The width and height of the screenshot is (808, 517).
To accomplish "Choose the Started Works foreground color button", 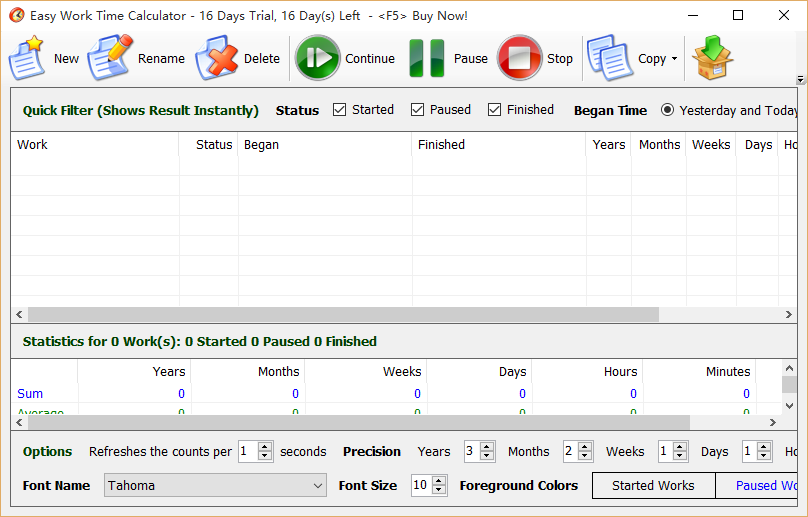I will (653, 486).
